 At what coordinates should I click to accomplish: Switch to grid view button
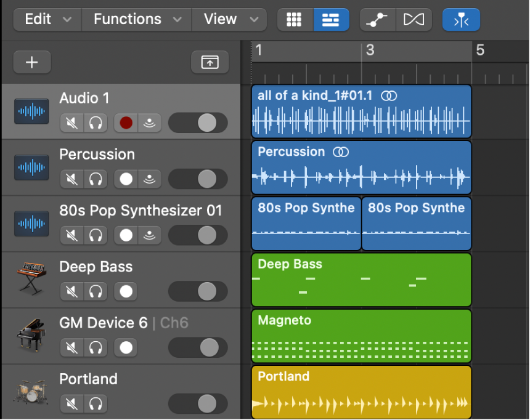[x=295, y=20]
